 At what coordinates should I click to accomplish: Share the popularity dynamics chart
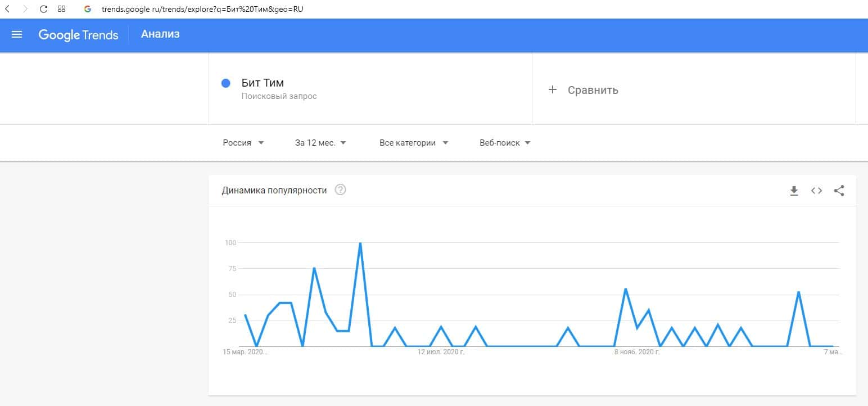click(x=839, y=191)
